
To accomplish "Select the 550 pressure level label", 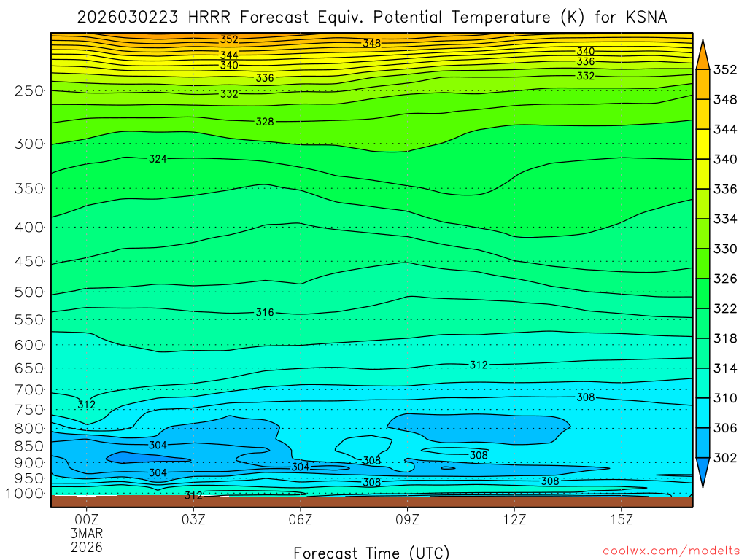I will (29, 319).
